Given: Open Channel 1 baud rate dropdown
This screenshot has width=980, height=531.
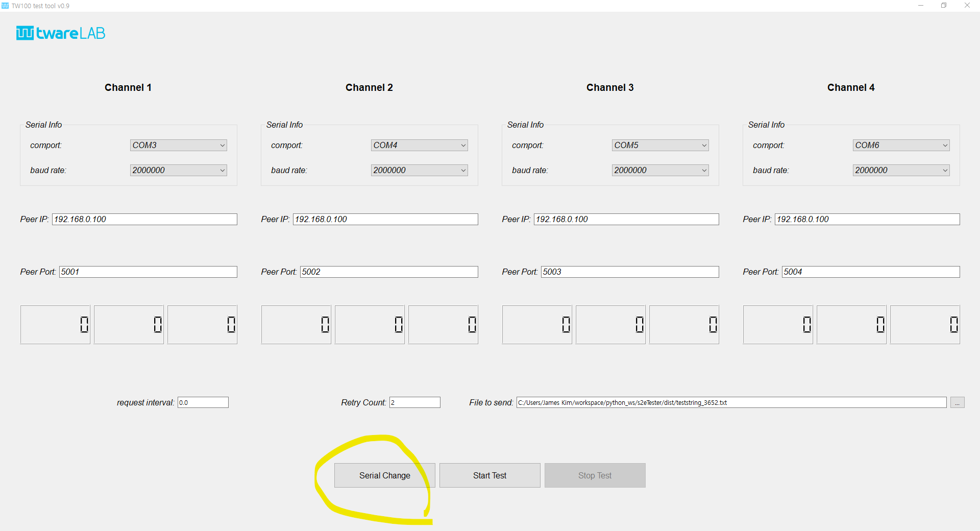Looking at the screenshot, I should tap(178, 170).
